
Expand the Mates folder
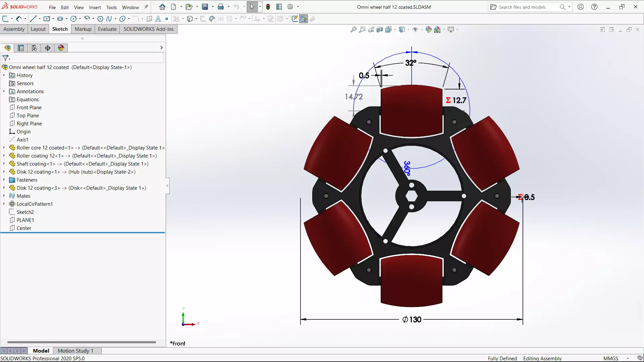pyautogui.click(x=4, y=196)
